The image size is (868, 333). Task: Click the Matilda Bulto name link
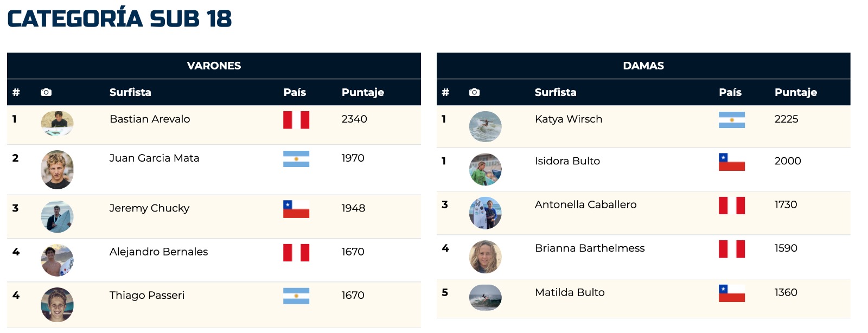point(570,292)
